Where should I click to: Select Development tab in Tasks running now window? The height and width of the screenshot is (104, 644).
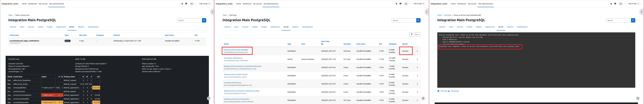(93, 27)
